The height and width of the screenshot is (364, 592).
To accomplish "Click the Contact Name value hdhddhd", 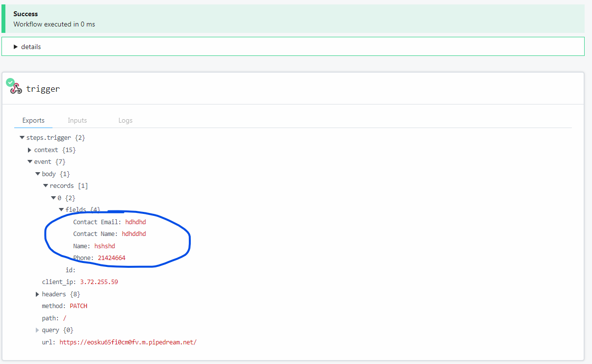I will [134, 234].
